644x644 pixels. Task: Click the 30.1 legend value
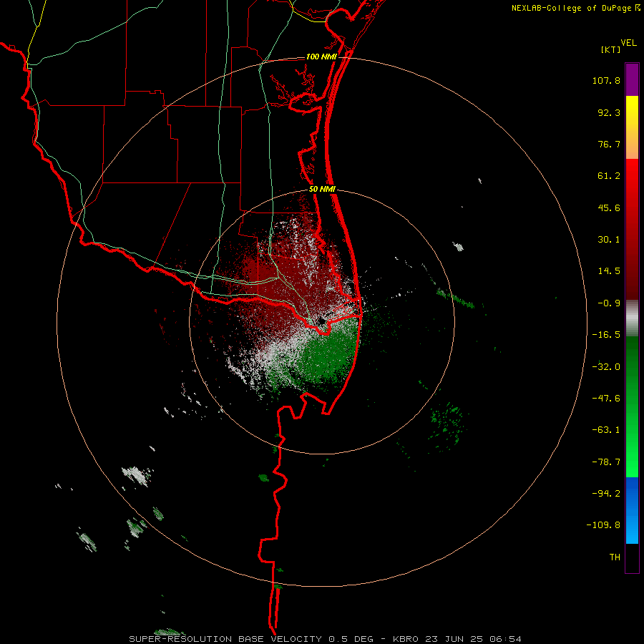click(x=609, y=240)
